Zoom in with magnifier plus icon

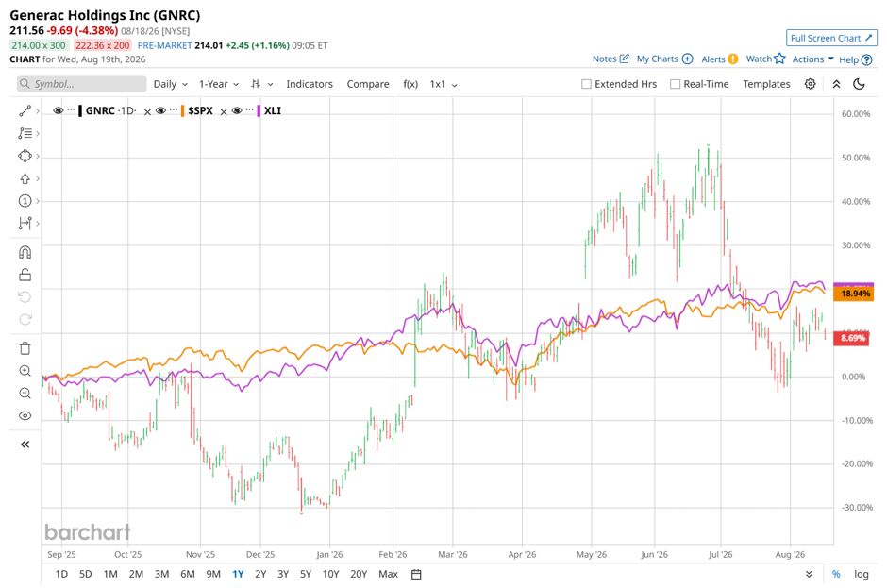click(x=25, y=371)
